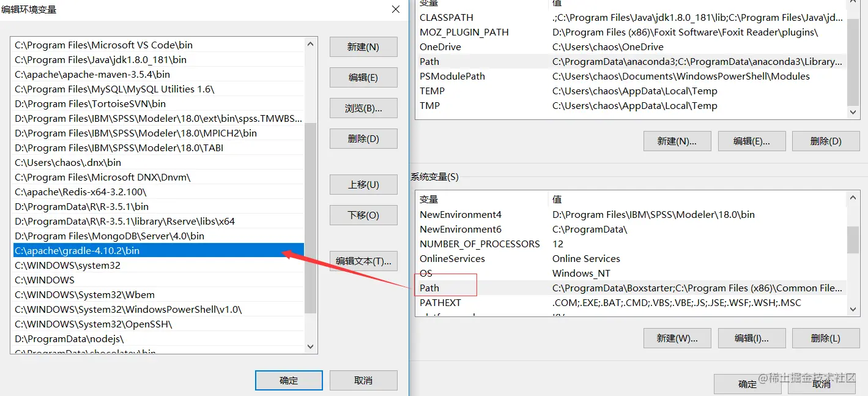The height and width of the screenshot is (396, 868).
Task: Select Path in the system variables list
Action: pyautogui.click(x=630, y=288)
